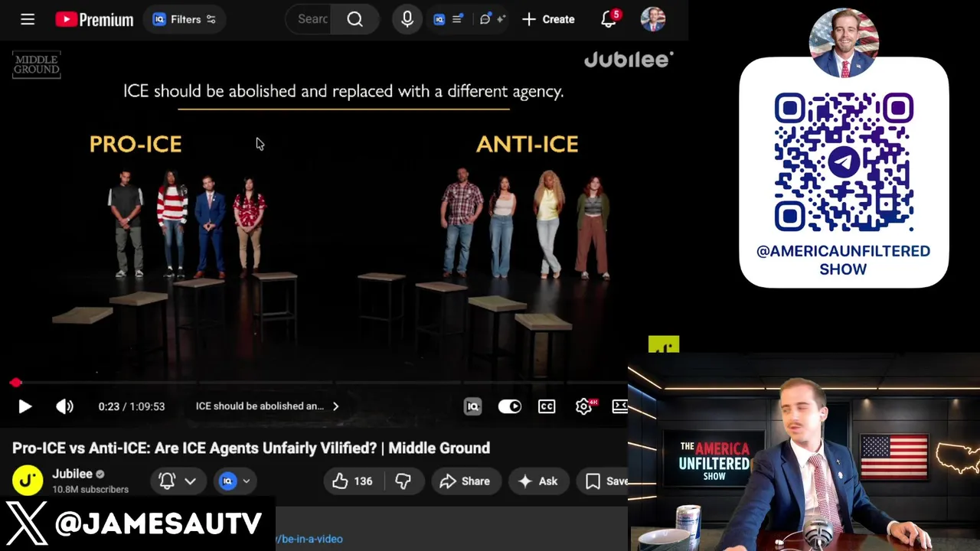Click the 10.8M subscribers text
This screenshot has height=551, width=980.
[x=90, y=489]
